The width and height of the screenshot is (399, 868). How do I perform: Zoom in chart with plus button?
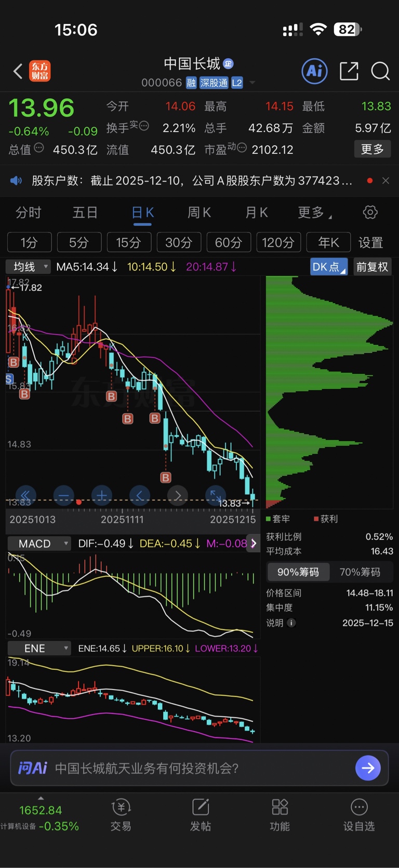102,496
